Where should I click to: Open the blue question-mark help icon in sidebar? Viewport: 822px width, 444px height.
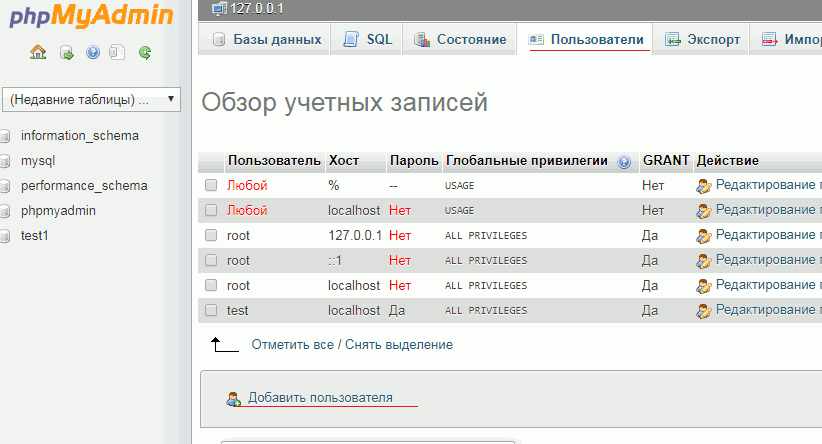tap(92, 52)
